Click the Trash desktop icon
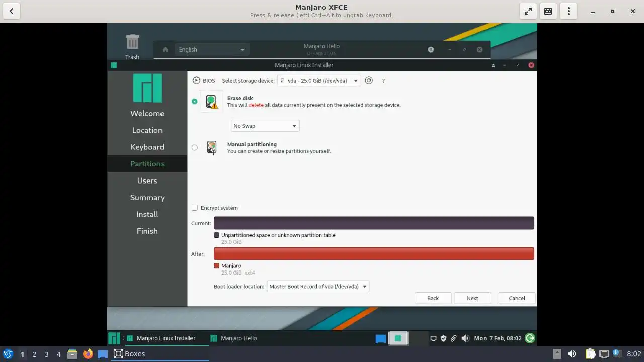 [132, 46]
